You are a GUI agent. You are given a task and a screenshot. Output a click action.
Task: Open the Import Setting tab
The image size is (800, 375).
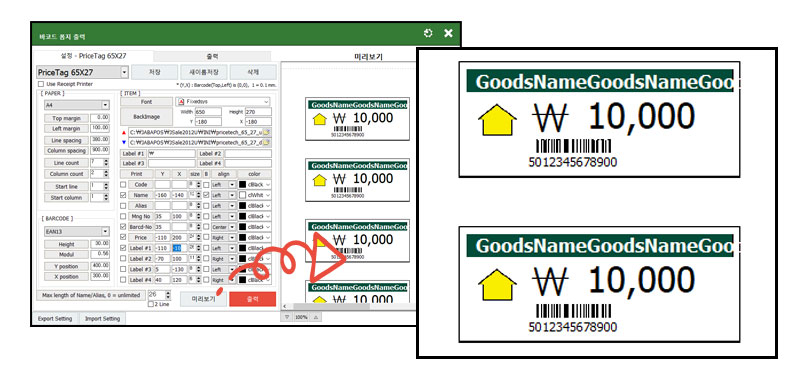[102, 318]
